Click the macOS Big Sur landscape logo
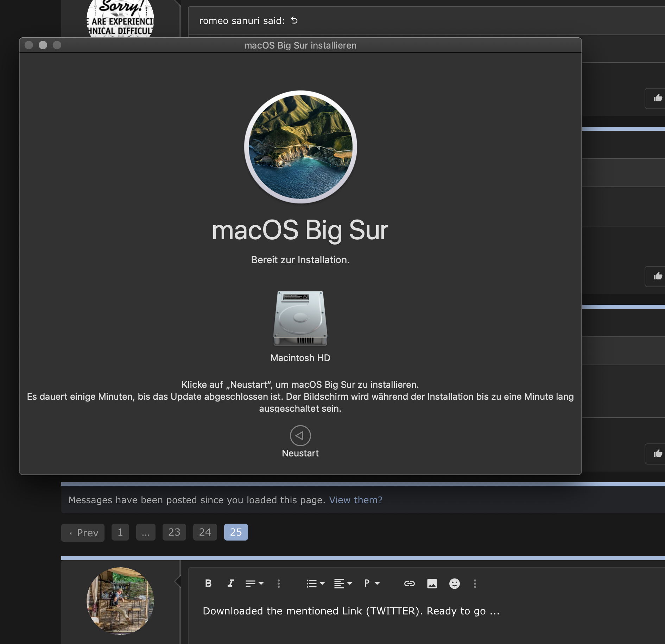The image size is (665, 644). [x=300, y=147]
